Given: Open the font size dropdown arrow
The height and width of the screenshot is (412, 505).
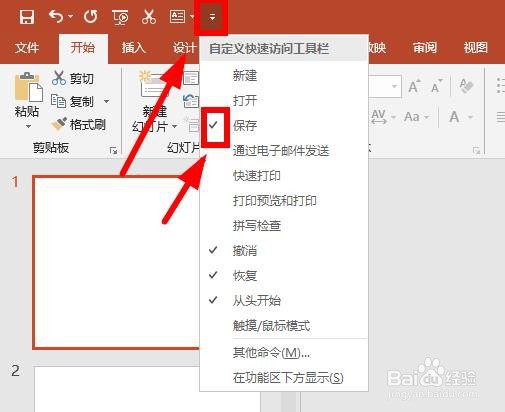Looking at the screenshot, I should (394, 86).
